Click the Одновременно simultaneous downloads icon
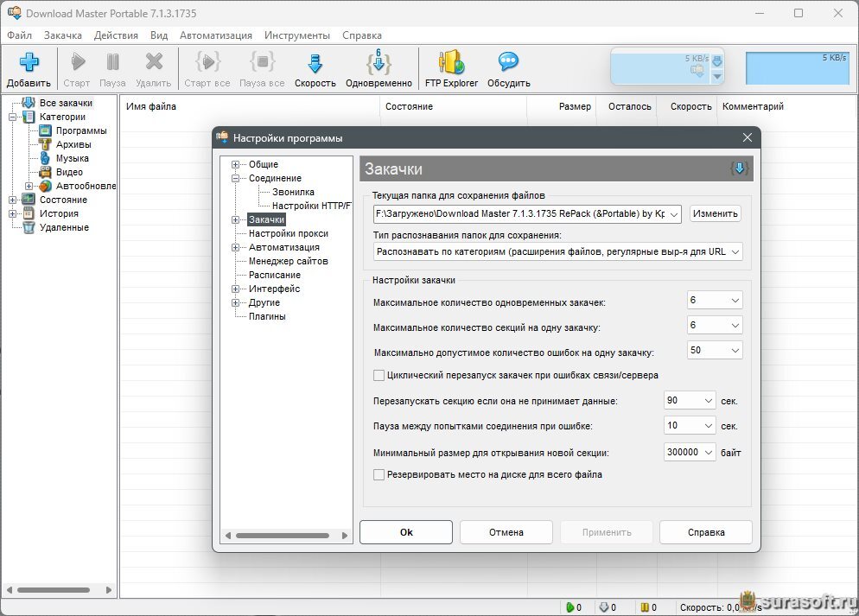 pyautogui.click(x=379, y=63)
